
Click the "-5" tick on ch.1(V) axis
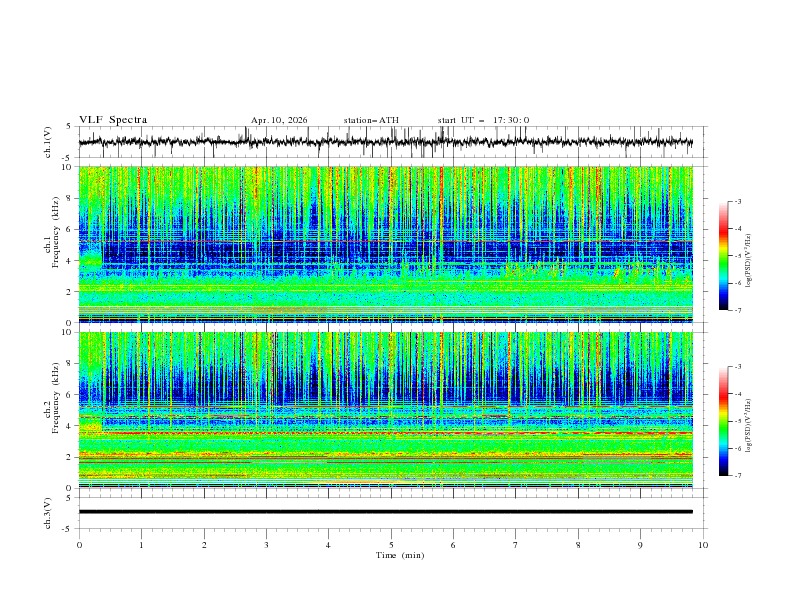click(67, 158)
